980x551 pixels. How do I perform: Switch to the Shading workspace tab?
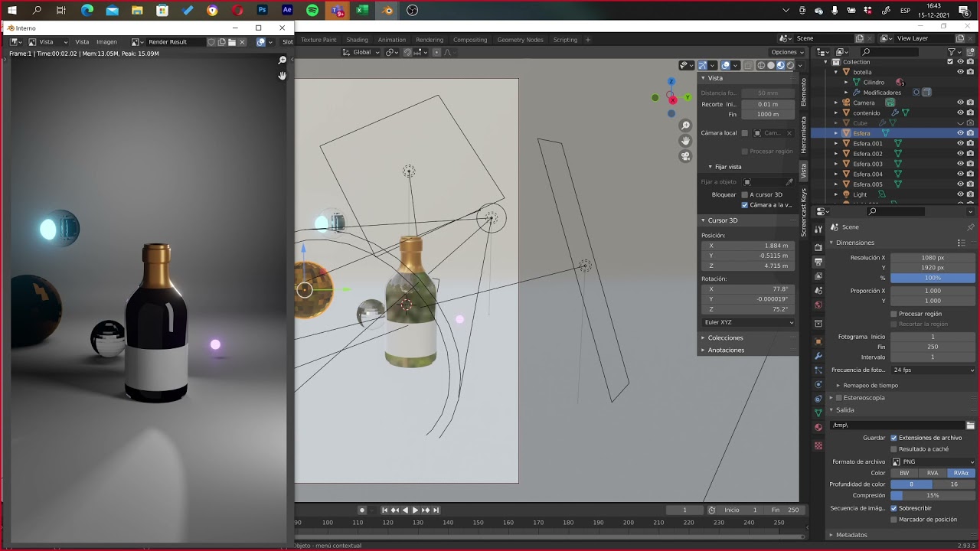point(357,40)
